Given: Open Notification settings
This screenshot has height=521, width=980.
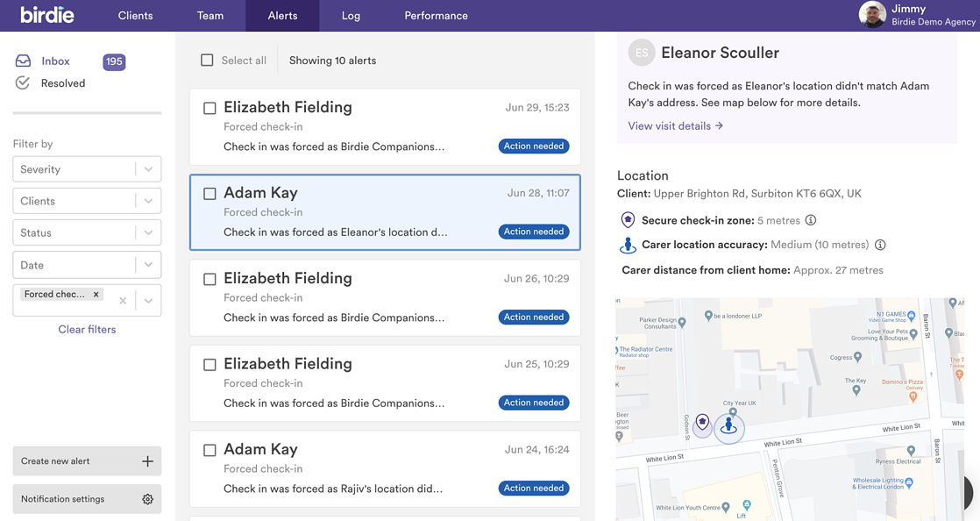Looking at the screenshot, I should (87, 499).
